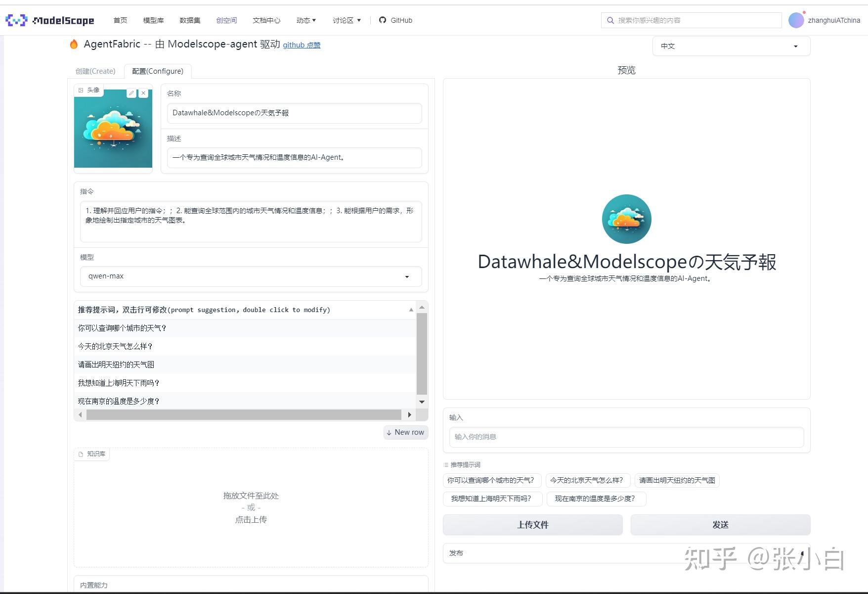Select suggestion chip 我想知道上海明天下雨吗?
The height and width of the screenshot is (594, 868).
pyautogui.click(x=492, y=499)
